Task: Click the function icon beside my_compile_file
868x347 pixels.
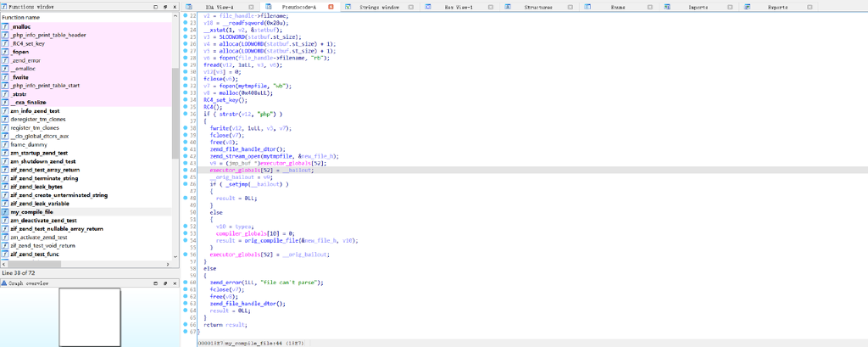Action: point(5,211)
